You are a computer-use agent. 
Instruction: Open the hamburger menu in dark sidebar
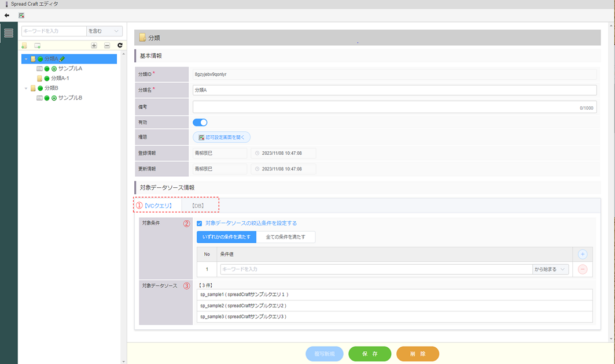[x=9, y=33]
